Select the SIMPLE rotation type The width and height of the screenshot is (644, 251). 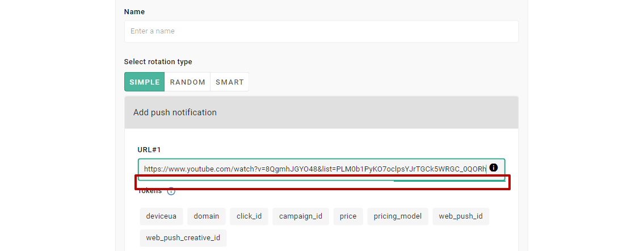[145, 82]
